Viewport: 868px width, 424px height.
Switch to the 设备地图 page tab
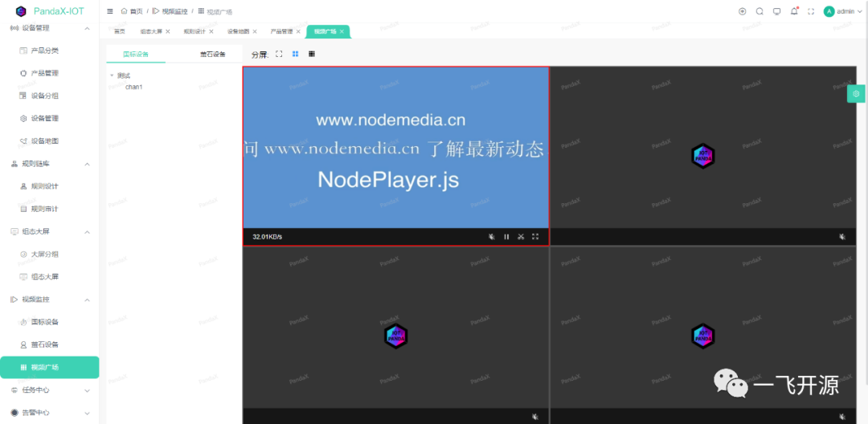238,31
